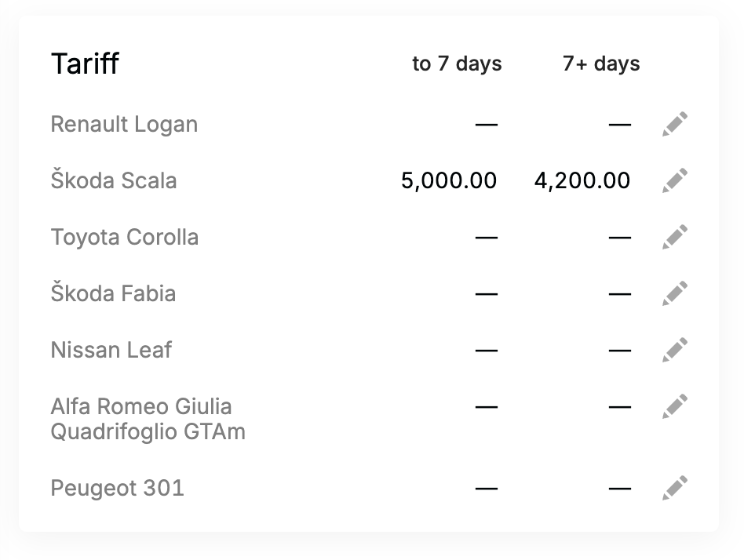The width and height of the screenshot is (744, 560).
Task: Edit the Alfa Romeo Giulia tariff
Action: [x=675, y=406]
